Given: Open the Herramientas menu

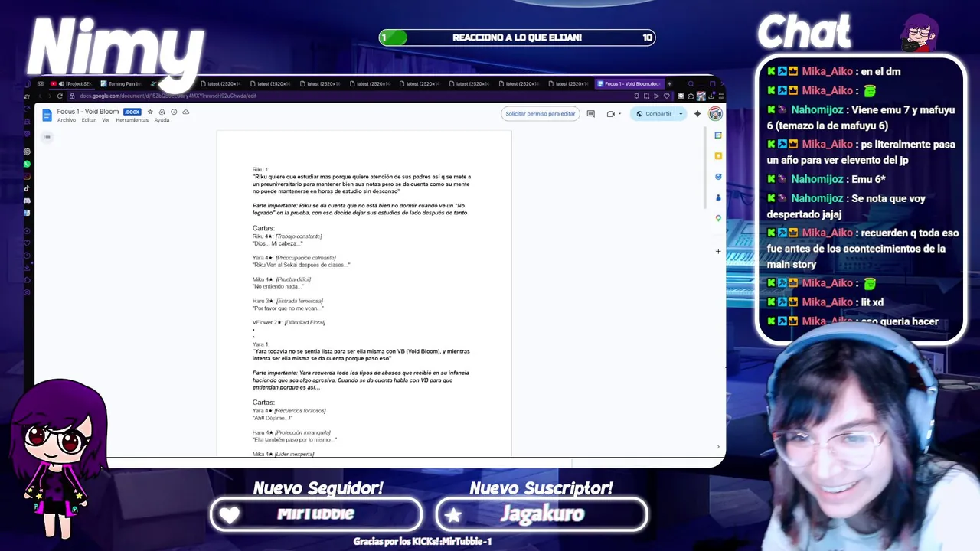Looking at the screenshot, I should pos(132,120).
